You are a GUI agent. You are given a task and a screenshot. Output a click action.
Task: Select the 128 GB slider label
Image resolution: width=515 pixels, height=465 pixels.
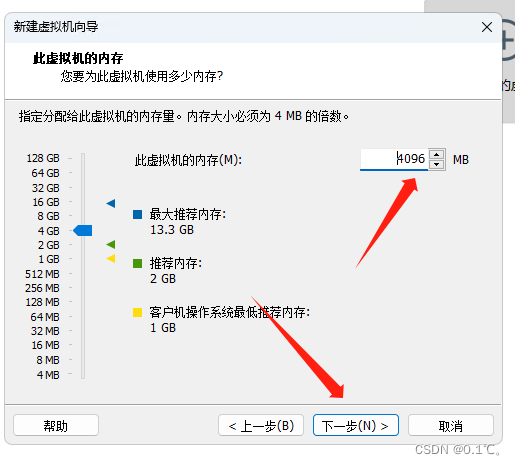[43, 158]
